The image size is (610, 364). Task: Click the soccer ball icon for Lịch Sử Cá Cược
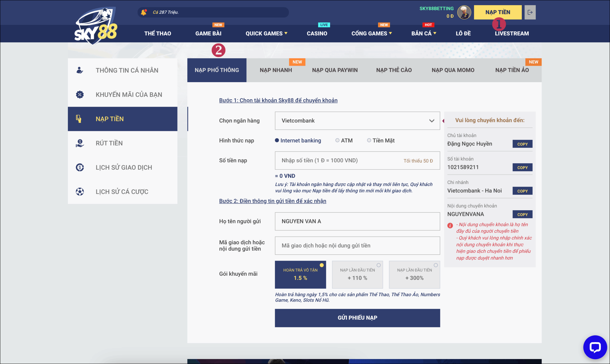click(x=80, y=192)
